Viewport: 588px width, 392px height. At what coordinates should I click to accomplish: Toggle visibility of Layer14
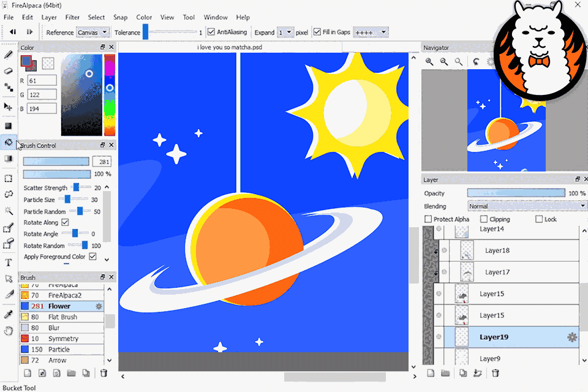[439, 228]
